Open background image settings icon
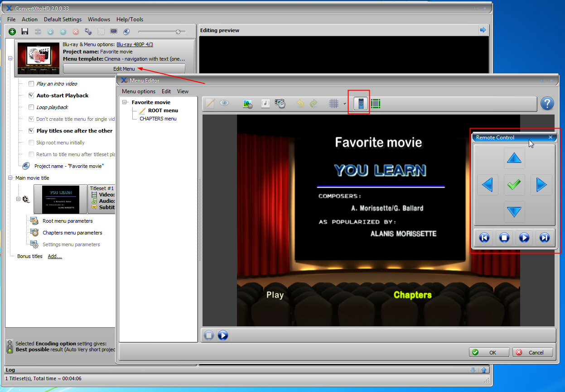565x392 pixels. point(247,104)
